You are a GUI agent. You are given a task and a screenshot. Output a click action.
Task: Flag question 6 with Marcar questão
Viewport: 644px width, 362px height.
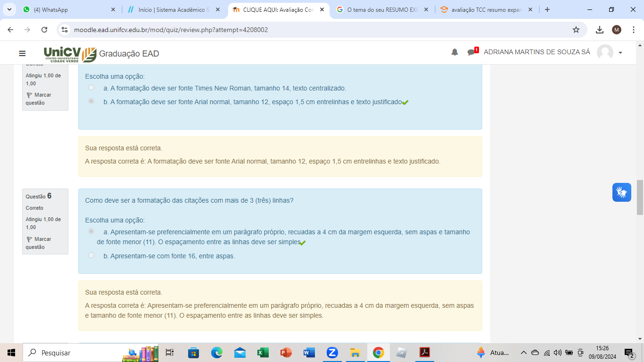click(38, 243)
